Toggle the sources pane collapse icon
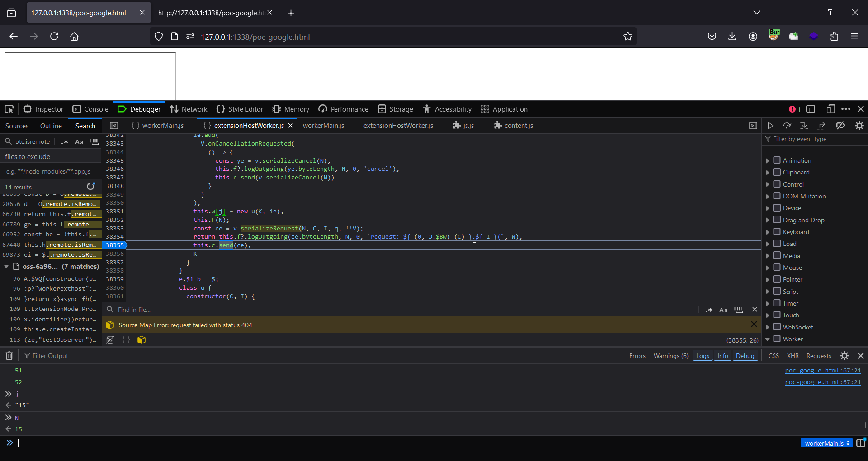 (x=114, y=126)
